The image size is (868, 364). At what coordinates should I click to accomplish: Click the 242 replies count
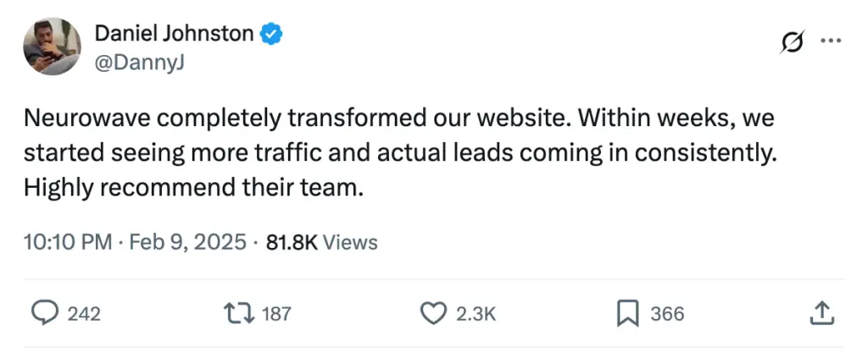click(x=84, y=314)
